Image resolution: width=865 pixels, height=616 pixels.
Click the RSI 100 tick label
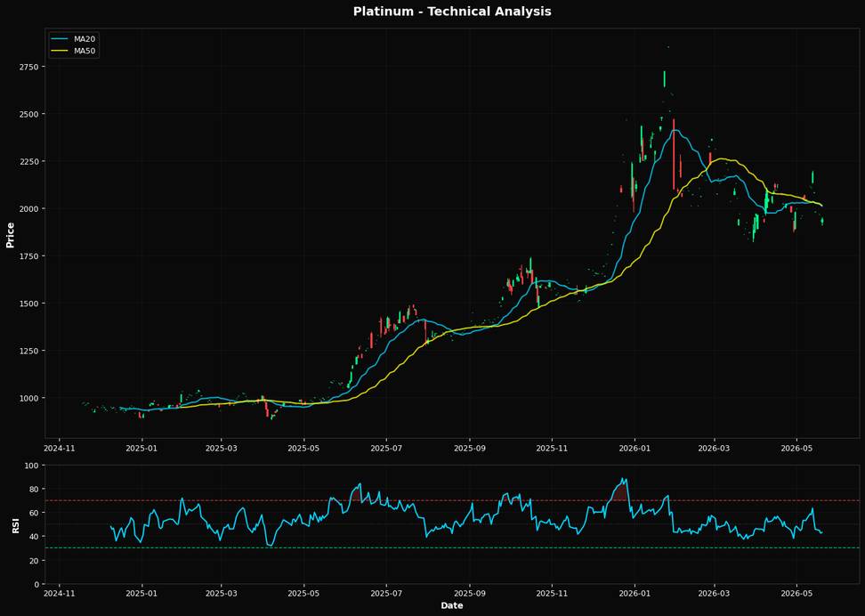(x=32, y=466)
